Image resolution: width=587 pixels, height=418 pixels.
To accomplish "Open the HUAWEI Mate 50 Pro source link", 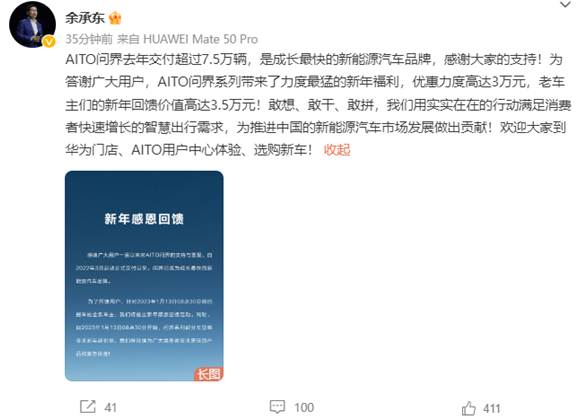I will pos(201,39).
